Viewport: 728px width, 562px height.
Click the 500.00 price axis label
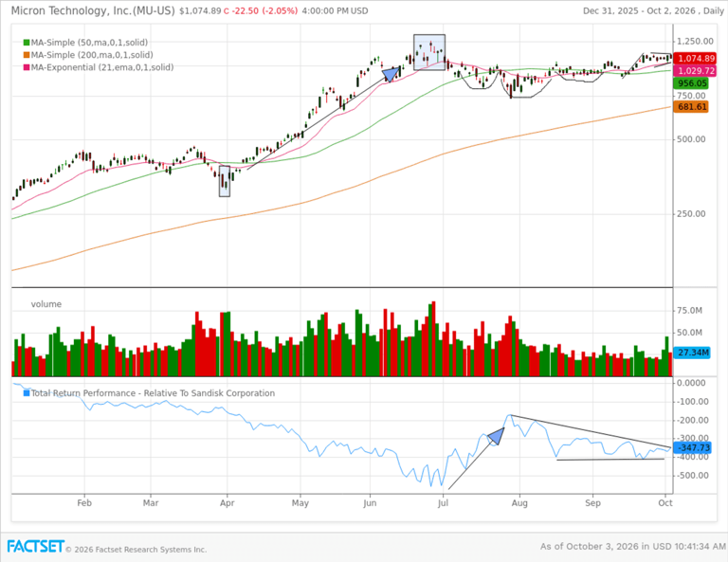[x=691, y=139]
